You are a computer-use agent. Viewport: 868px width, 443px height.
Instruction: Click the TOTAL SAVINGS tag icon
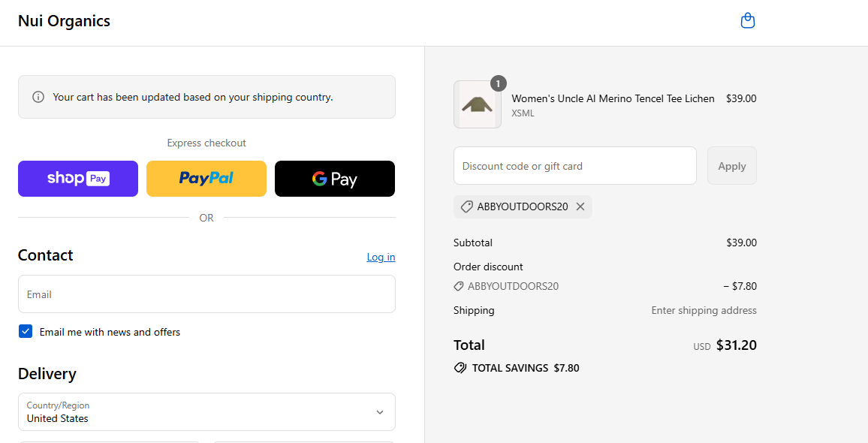pyautogui.click(x=460, y=368)
